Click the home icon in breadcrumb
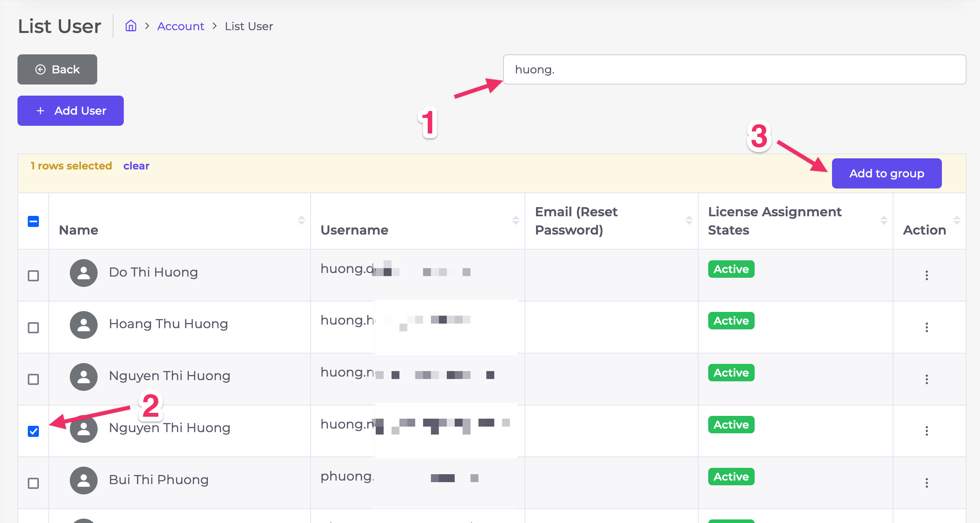The width and height of the screenshot is (980, 523). [x=131, y=26]
